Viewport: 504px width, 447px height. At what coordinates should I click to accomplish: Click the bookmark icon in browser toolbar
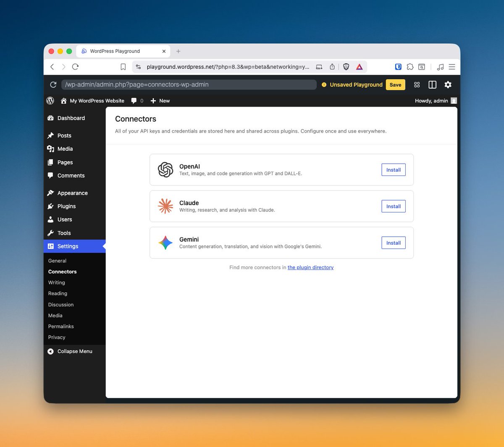(123, 67)
